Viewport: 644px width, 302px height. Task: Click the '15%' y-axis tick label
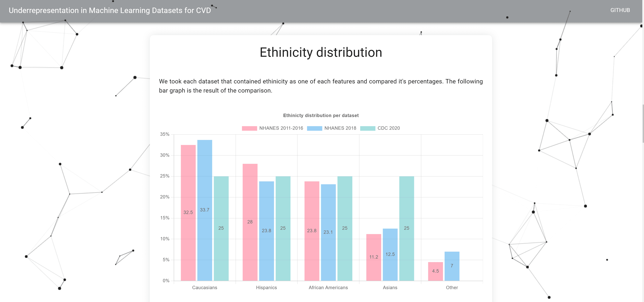coord(165,218)
